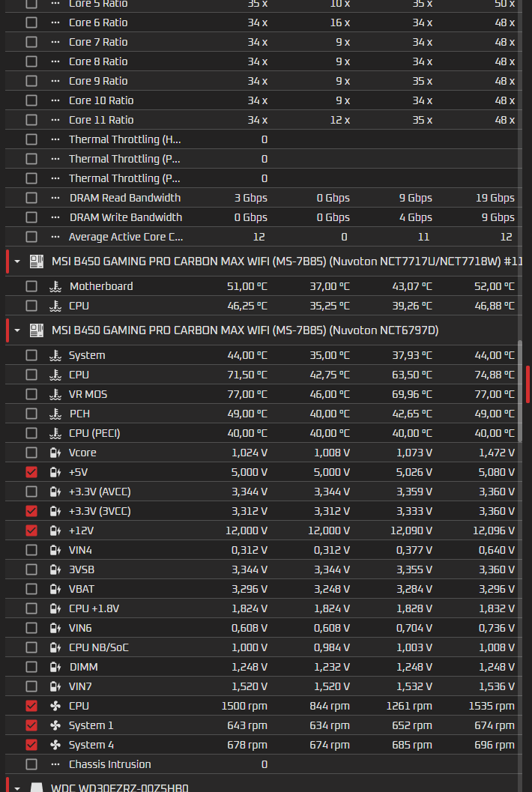The image size is (532, 792).
Task: Click the voltage icon beside VIN4
Action: tap(55, 550)
